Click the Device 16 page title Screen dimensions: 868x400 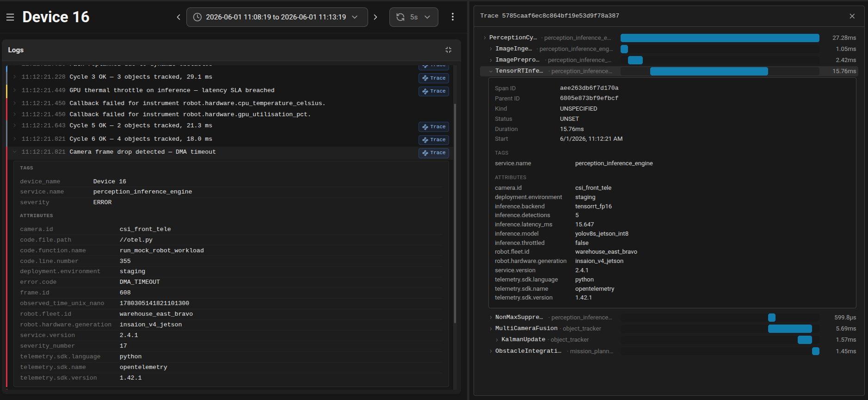tap(56, 17)
